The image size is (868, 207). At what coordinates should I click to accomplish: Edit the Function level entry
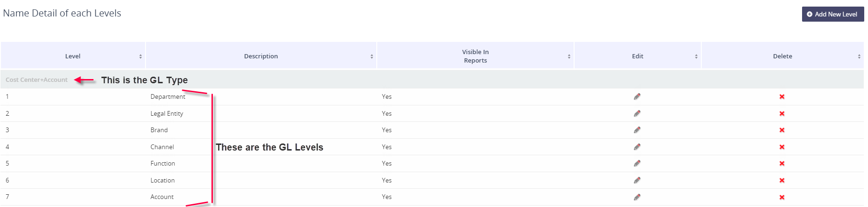(637, 163)
